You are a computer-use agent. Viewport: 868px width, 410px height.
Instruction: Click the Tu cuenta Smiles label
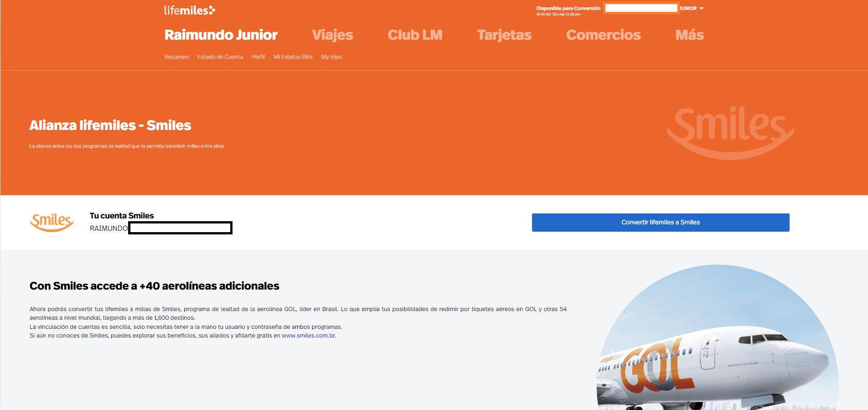pyautogui.click(x=122, y=216)
